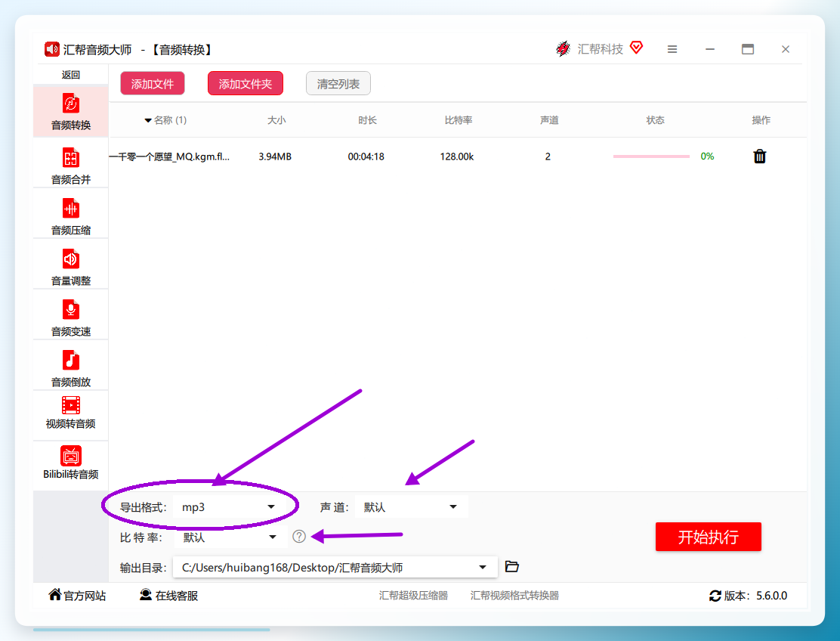Click the 00:04:18 duration cell
Screen dimensions: 840x641
(366, 156)
